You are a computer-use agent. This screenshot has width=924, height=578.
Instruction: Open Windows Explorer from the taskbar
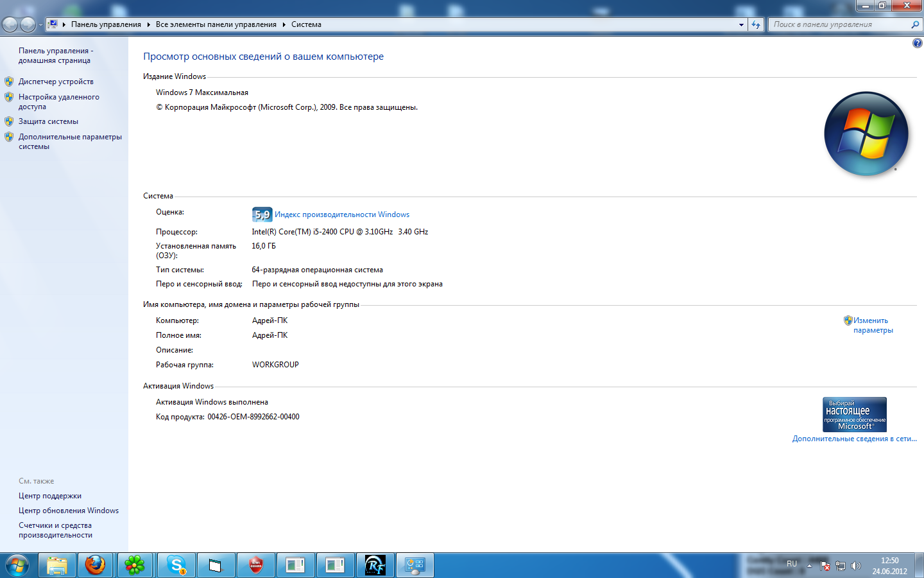[56, 565]
